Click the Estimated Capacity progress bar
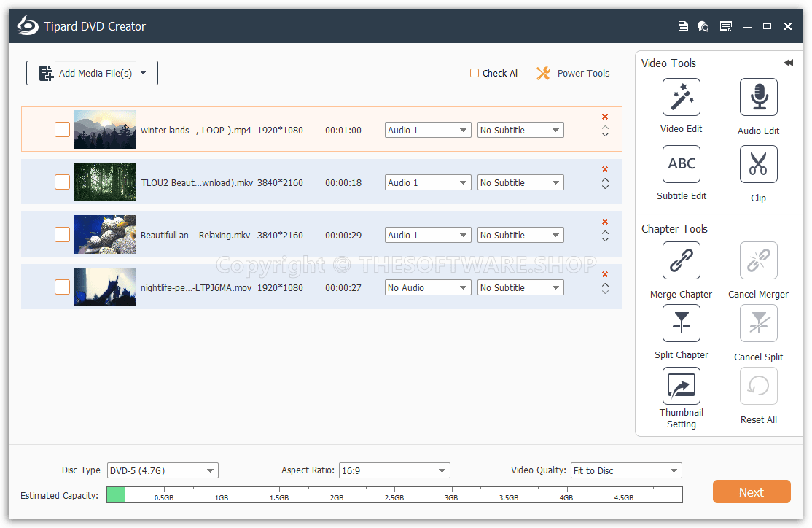Screen dimensions: 812x528 [394, 495]
